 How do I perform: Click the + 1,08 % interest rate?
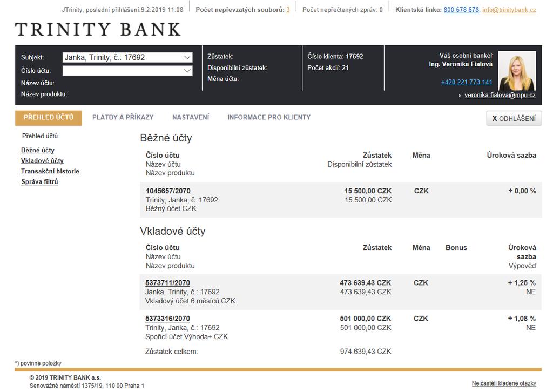point(522,319)
